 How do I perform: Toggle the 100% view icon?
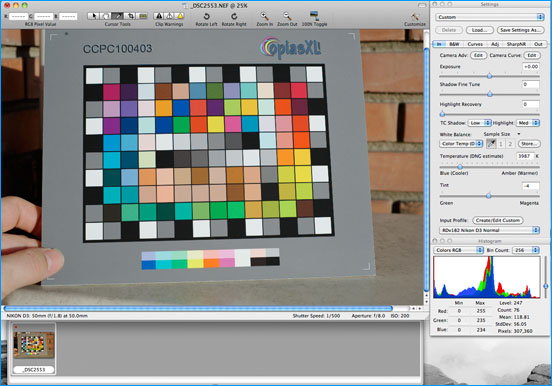click(x=314, y=15)
